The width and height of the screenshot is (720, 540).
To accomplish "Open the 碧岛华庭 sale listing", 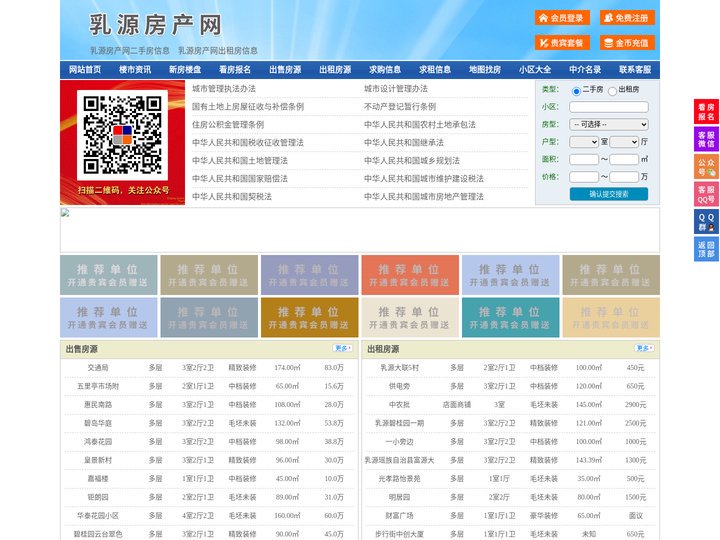I will 98,423.
